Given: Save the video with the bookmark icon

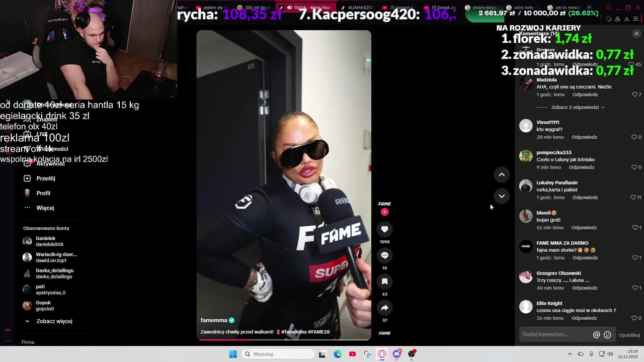Looking at the screenshot, I should pos(384,282).
